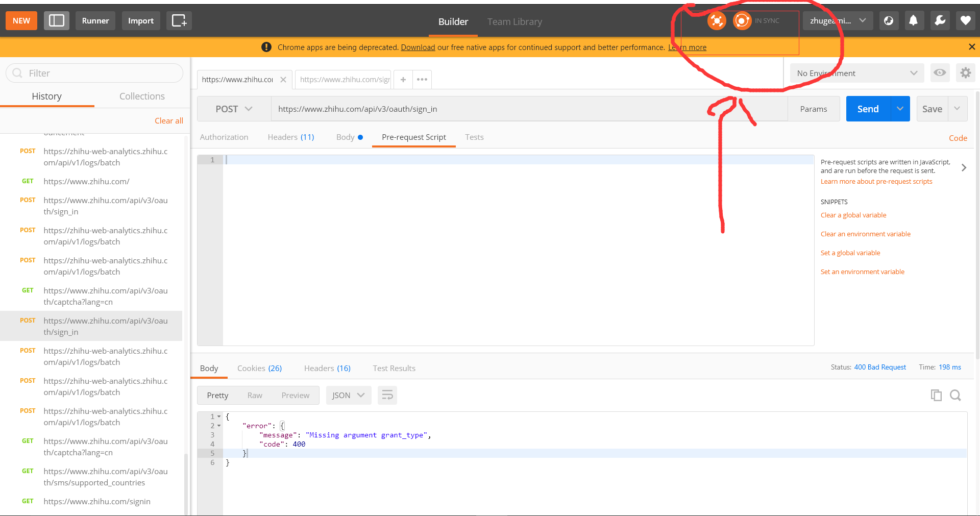Open a new window icon

coord(179,20)
